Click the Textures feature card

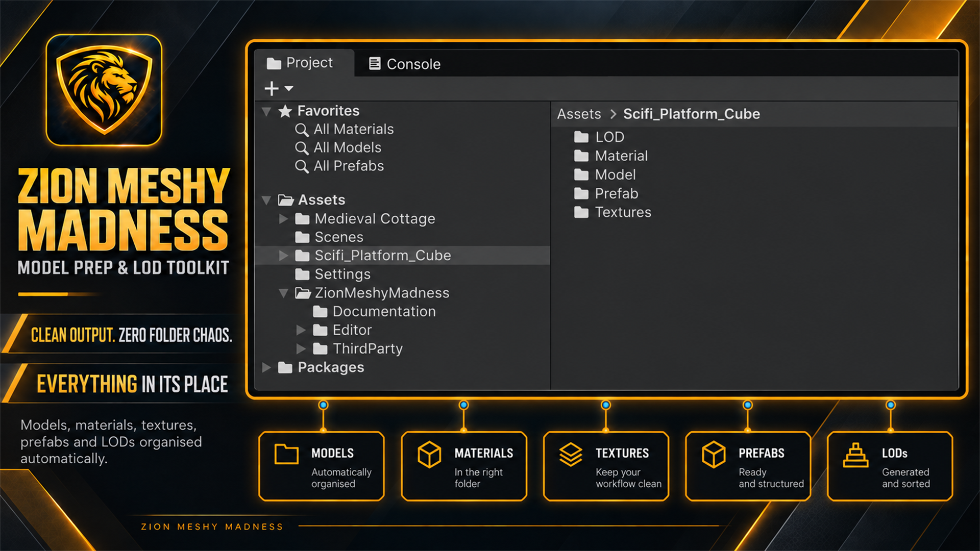coord(606,466)
